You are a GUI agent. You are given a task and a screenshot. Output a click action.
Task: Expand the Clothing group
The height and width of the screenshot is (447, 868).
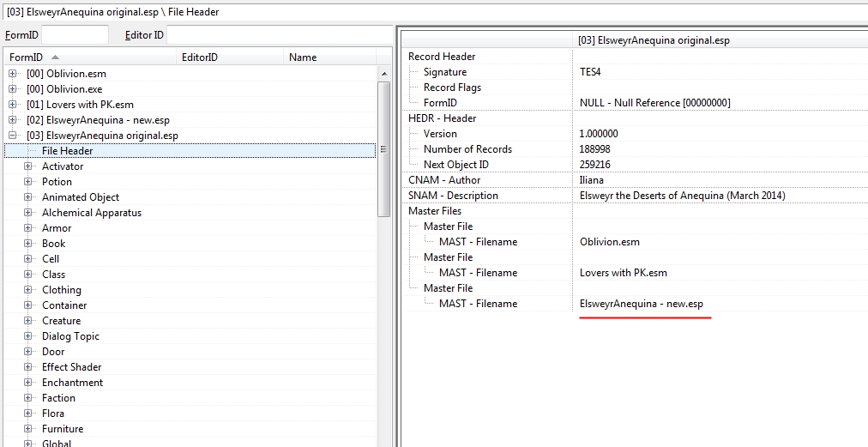28,290
